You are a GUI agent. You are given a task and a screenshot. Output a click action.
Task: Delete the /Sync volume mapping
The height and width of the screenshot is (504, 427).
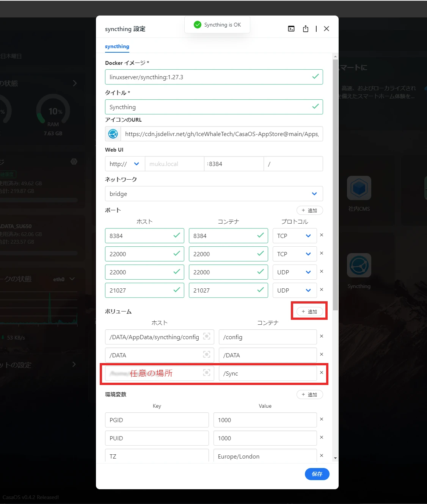click(322, 373)
